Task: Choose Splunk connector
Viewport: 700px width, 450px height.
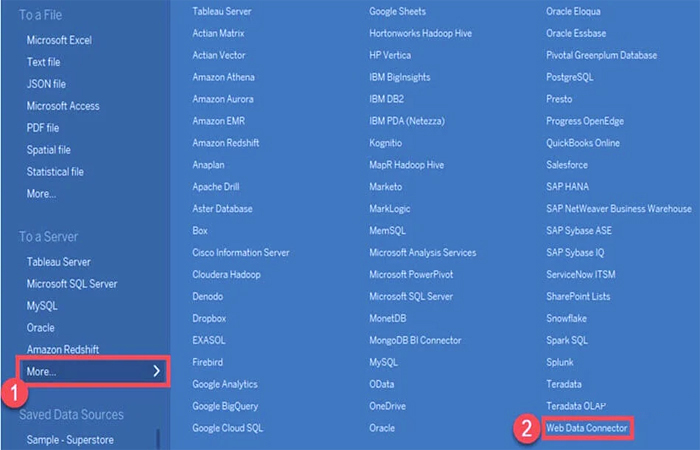Action: 560,362
